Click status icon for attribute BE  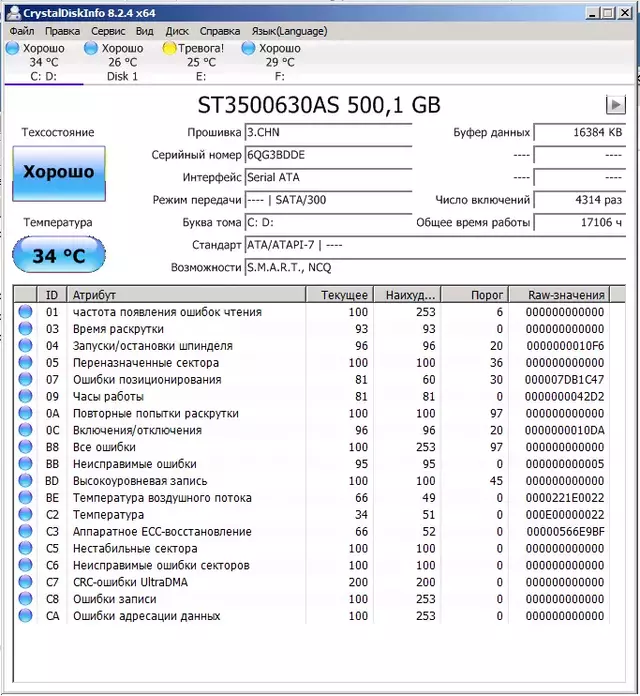pos(25,497)
